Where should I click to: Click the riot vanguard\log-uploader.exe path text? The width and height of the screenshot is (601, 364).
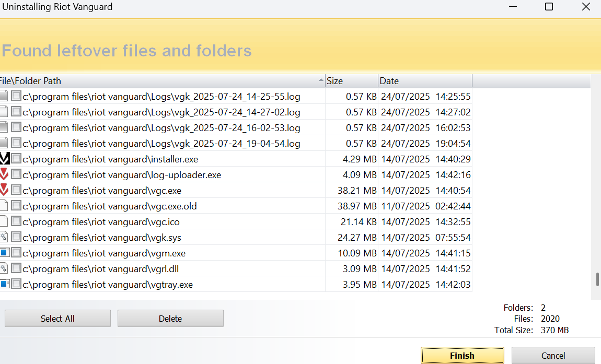pos(122,175)
